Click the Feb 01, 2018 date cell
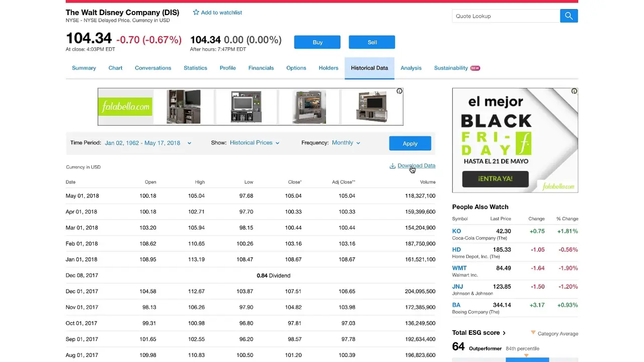This screenshot has width=644, height=362. coord(82,244)
